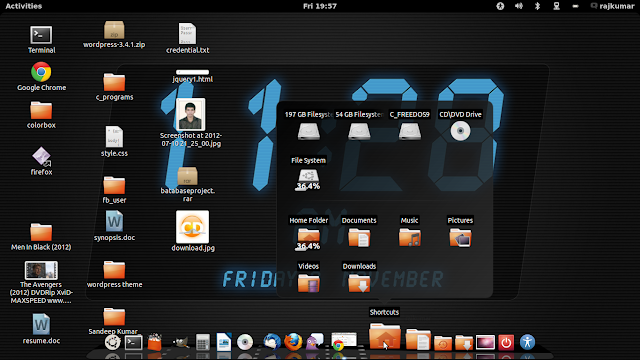Click the red power button in dock
The image size is (640, 360).
tap(506, 342)
